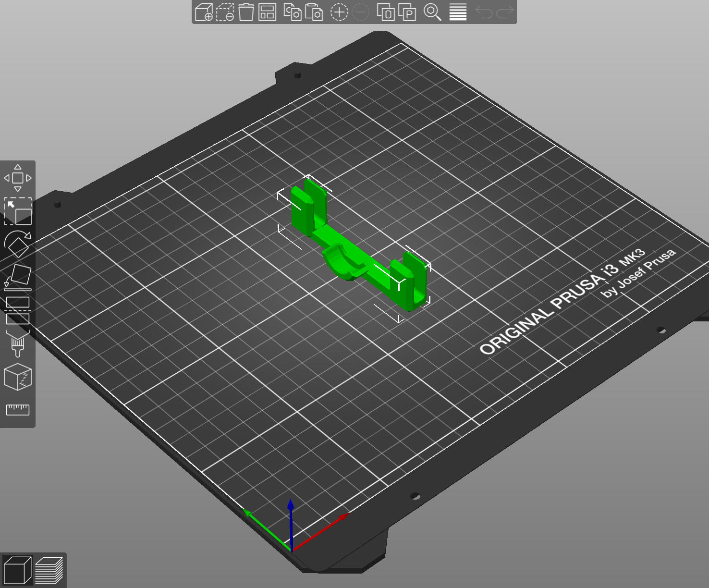This screenshot has height=588, width=709.
Task: Open the Search magnifier tool
Action: pos(432,12)
